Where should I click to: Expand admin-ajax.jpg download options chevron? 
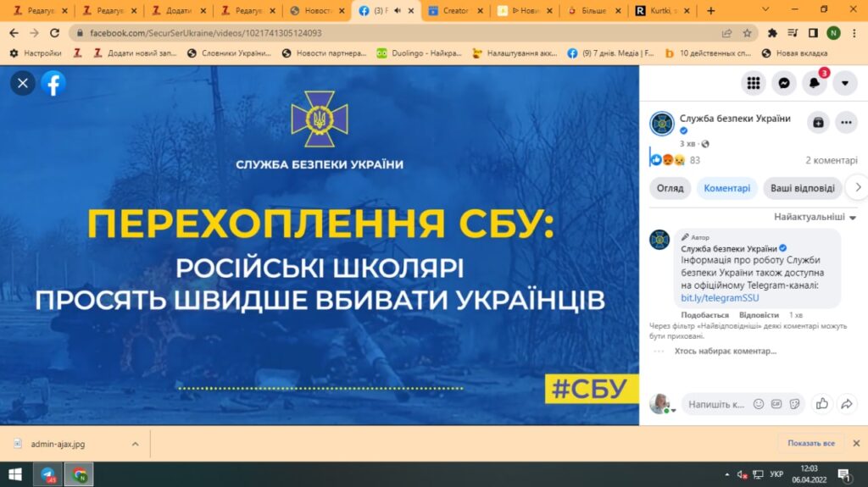[x=135, y=444]
